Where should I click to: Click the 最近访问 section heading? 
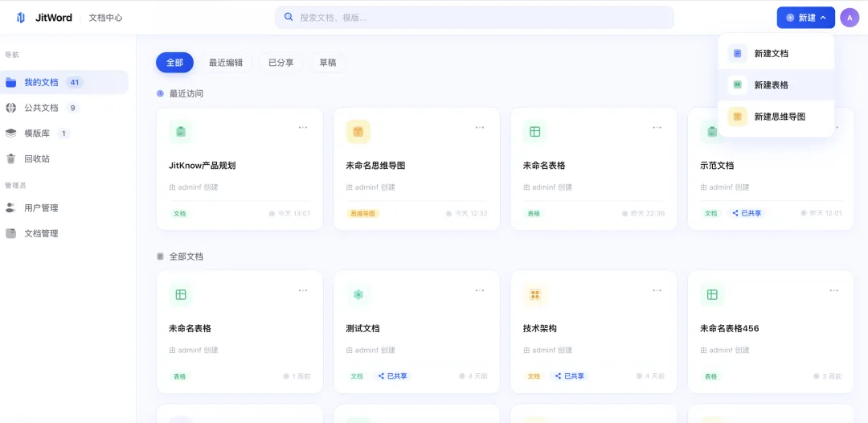pos(186,93)
